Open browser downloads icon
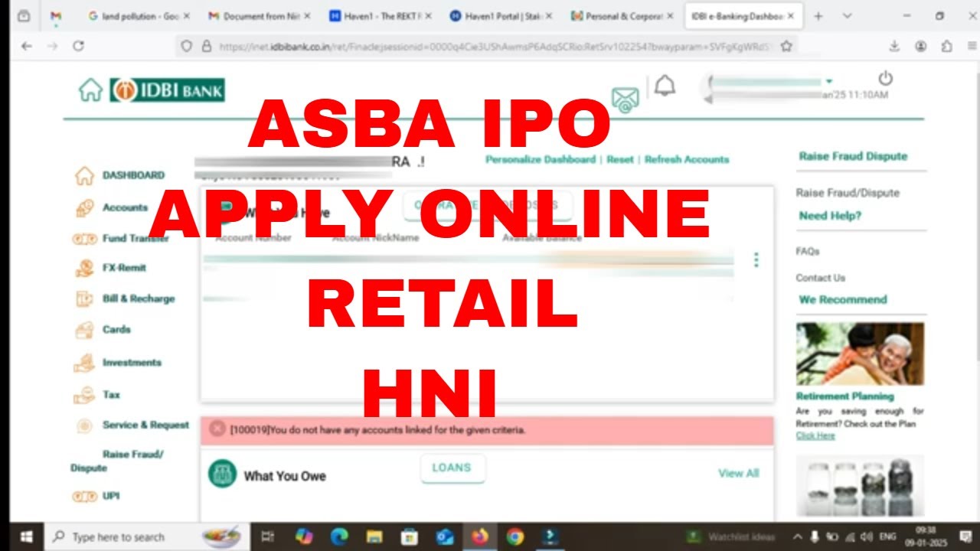 (x=894, y=46)
